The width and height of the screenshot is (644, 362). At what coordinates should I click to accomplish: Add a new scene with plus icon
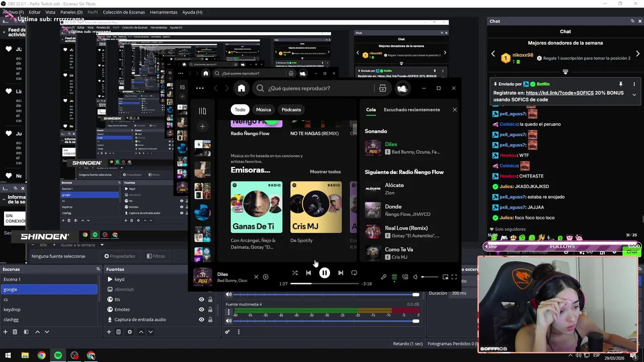click(6, 332)
